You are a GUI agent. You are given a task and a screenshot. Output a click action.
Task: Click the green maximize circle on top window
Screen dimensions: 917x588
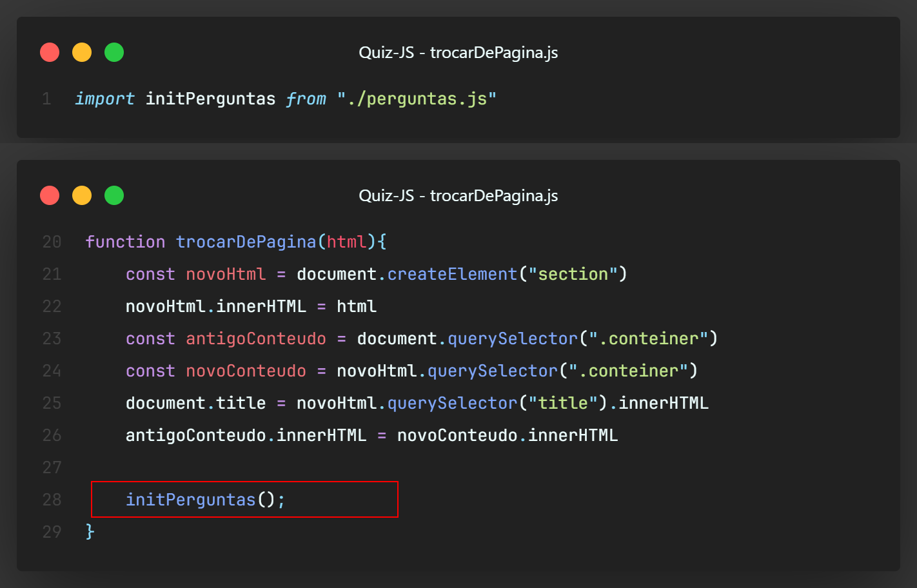pyautogui.click(x=114, y=52)
